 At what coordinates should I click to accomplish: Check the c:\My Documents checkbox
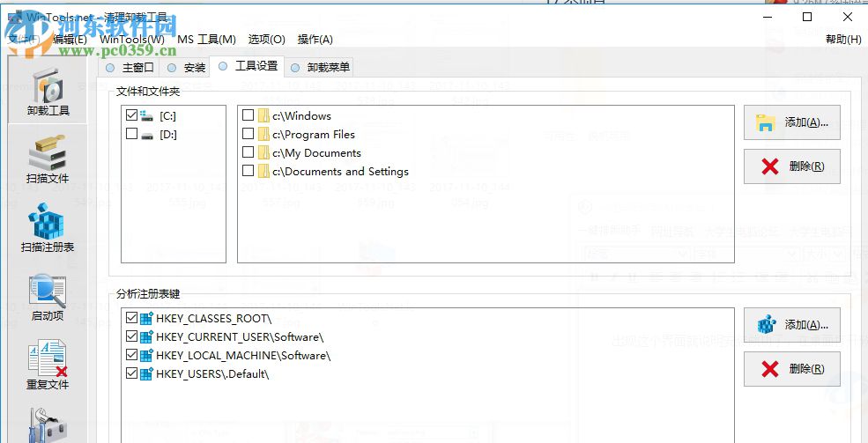tap(249, 152)
